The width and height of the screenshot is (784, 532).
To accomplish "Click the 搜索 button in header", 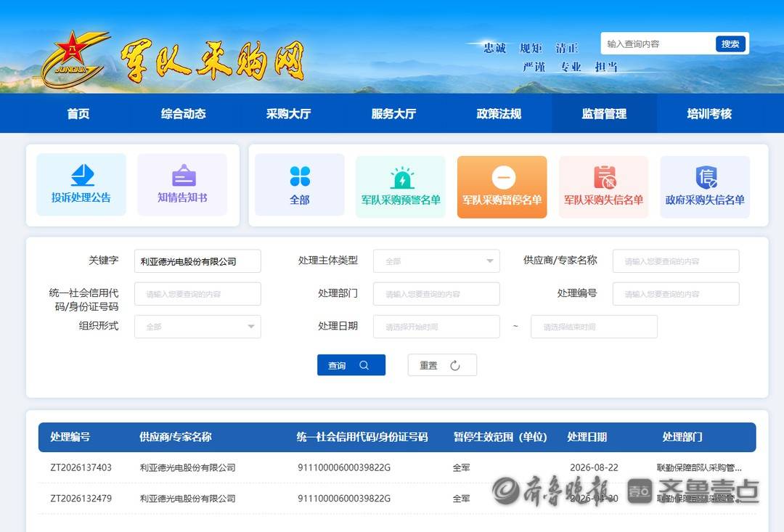I will pos(730,44).
